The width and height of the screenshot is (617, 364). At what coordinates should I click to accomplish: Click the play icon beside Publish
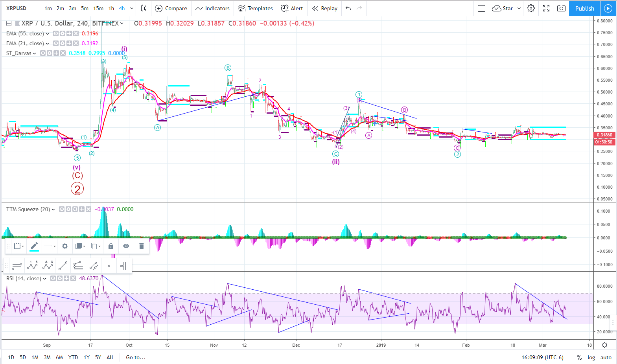pyautogui.click(x=608, y=8)
